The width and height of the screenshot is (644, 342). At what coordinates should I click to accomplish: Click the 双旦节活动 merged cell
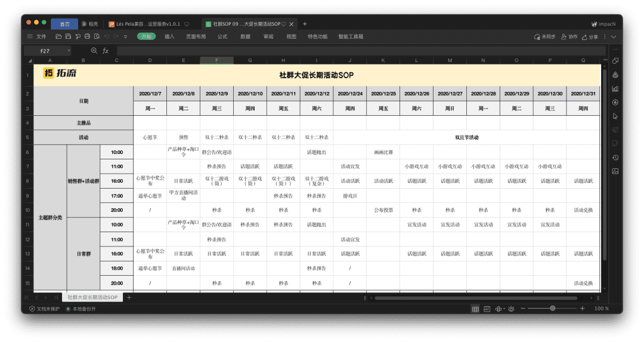click(x=466, y=137)
